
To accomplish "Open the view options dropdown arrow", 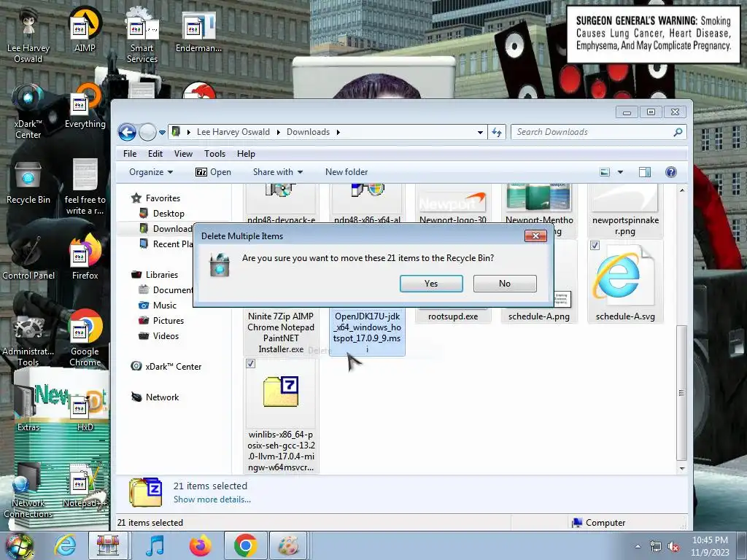I will pyautogui.click(x=620, y=172).
